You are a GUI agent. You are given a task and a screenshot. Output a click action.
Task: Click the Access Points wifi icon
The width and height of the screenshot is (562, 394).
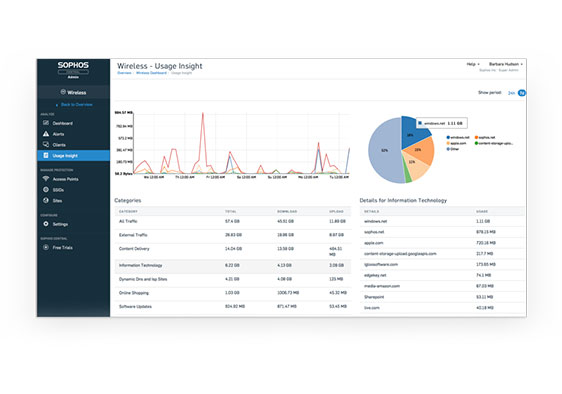(x=46, y=179)
